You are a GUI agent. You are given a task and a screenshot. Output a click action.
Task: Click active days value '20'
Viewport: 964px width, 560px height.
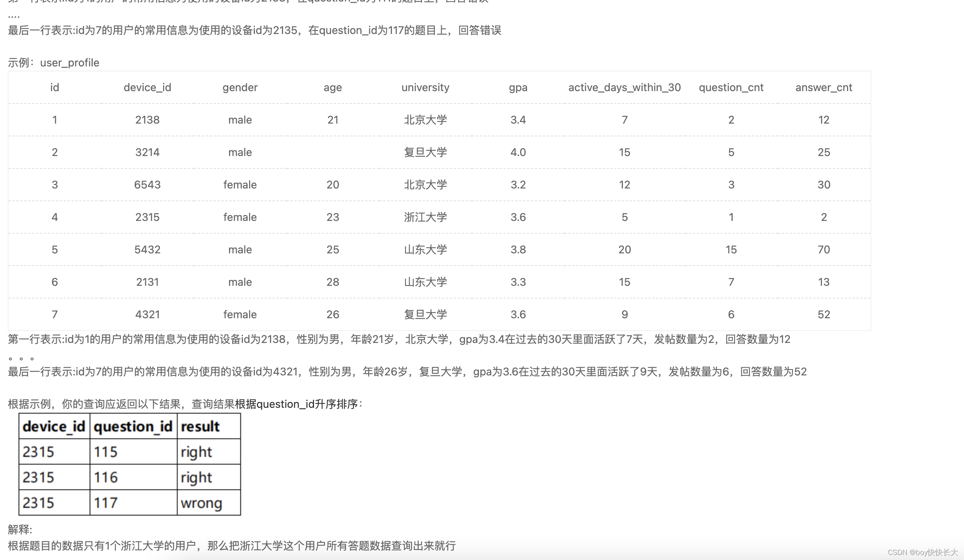(x=625, y=249)
